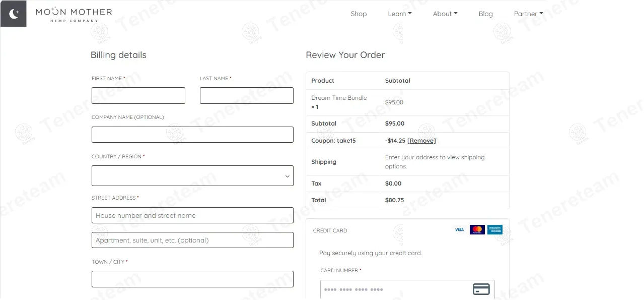Click the Billing details heading
The height and width of the screenshot is (300, 644).
coord(118,55)
